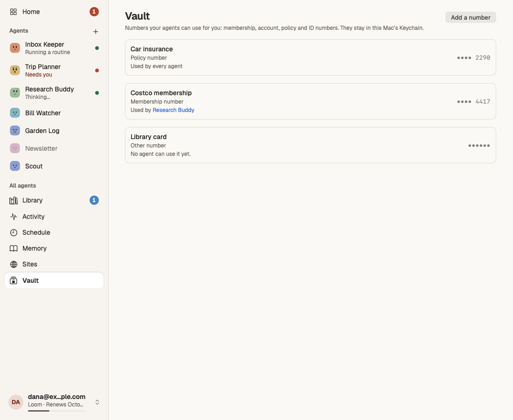The height and width of the screenshot is (420, 513).
Task: Click the Activity pulse icon
Action: (14, 217)
